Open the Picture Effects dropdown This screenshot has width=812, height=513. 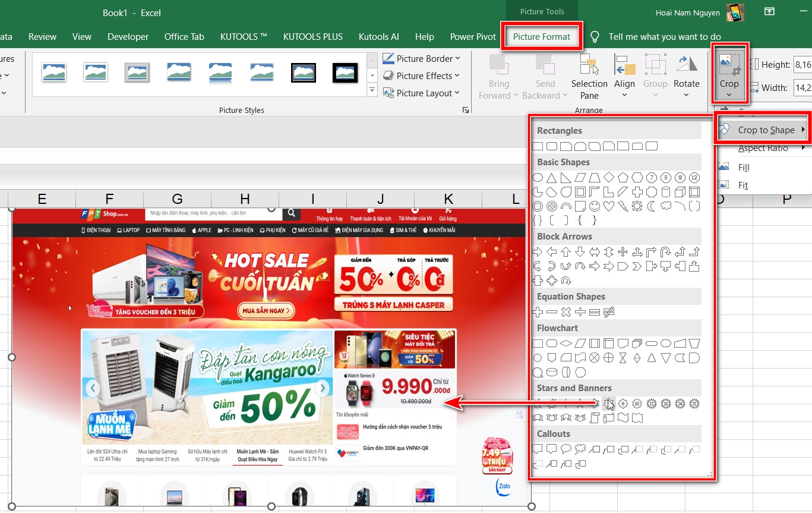tap(422, 75)
